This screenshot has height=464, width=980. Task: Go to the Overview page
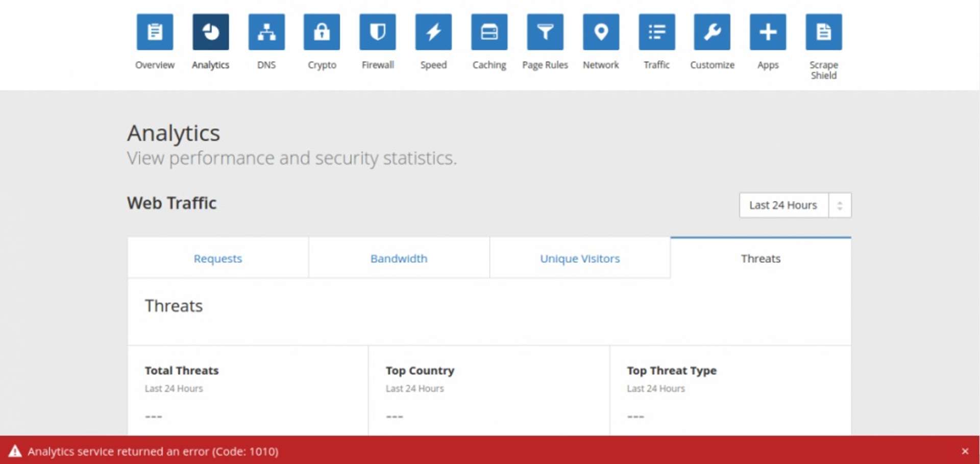[154, 32]
